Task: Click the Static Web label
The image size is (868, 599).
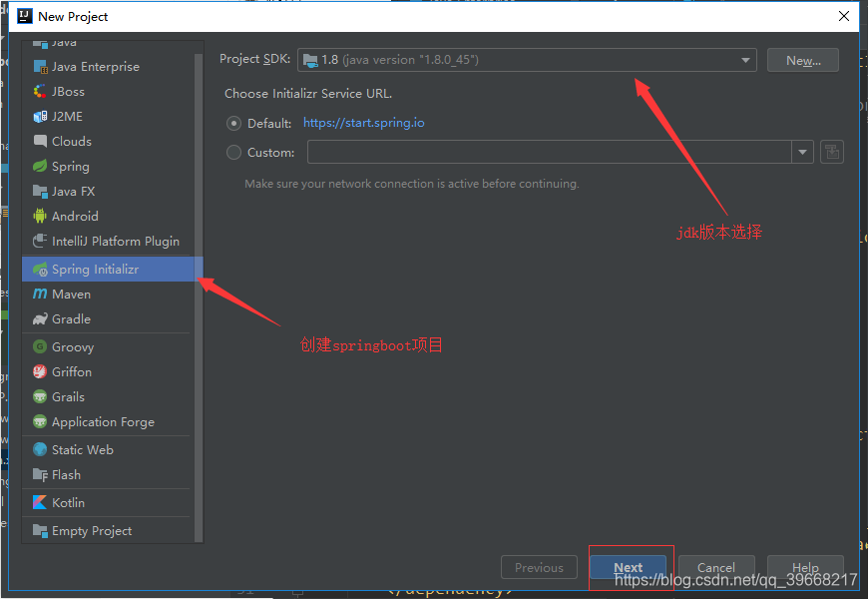Action: [x=83, y=449]
